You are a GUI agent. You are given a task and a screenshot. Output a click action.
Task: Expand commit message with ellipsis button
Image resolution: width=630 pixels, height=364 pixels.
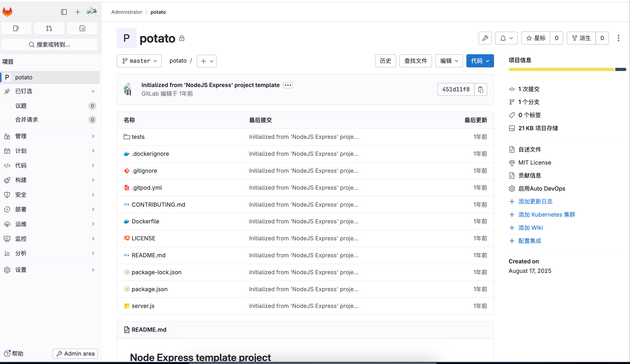pyautogui.click(x=288, y=85)
